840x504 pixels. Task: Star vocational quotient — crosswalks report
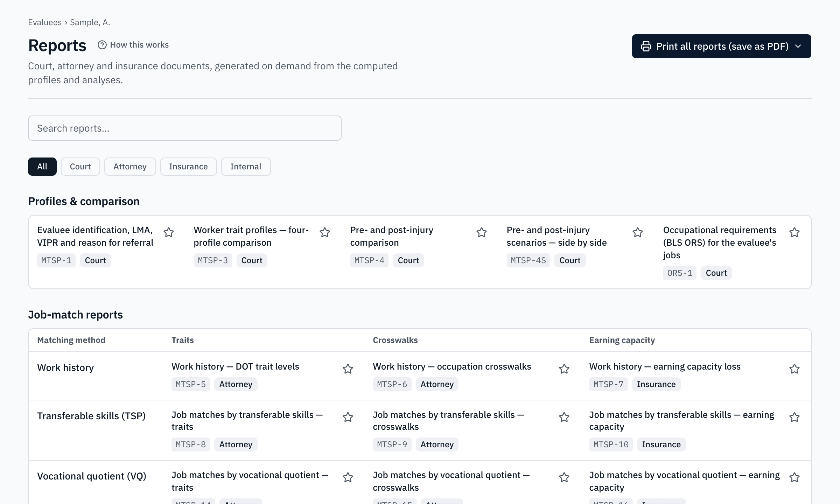pos(564,477)
